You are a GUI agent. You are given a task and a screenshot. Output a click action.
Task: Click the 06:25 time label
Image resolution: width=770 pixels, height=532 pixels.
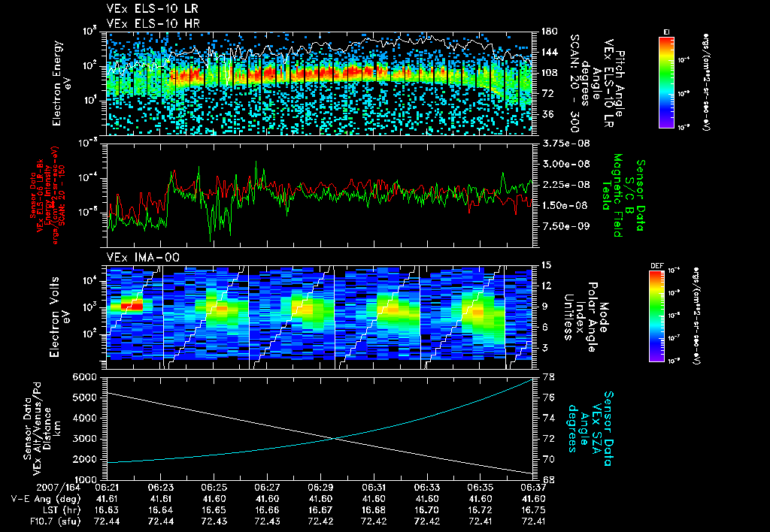click(214, 488)
